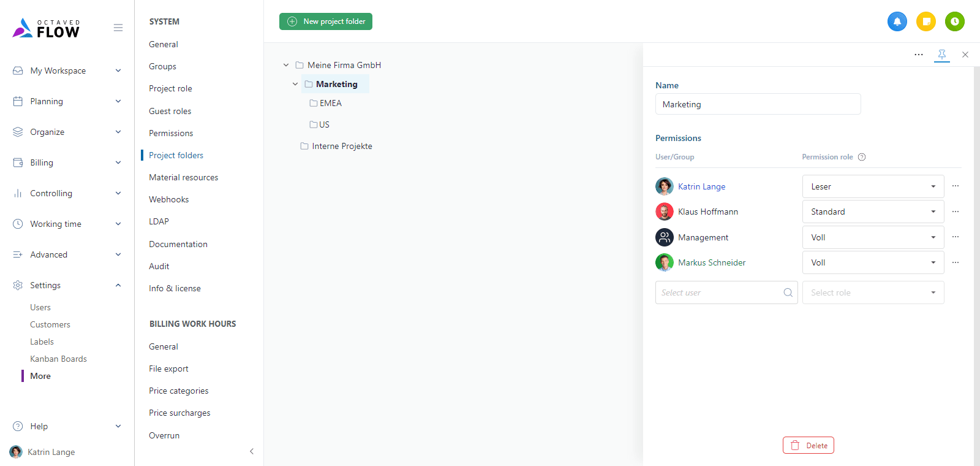Go to Material resources in System menu
This screenshot has width=980, height=466.
coord(183,177)
